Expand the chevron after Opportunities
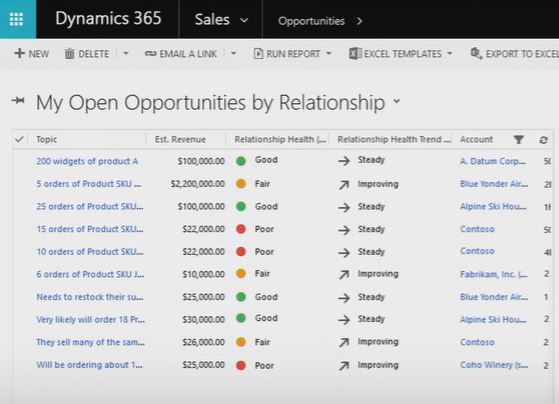Screen dimensions: 559x404 pyautogui.click(x=359, y=21)
